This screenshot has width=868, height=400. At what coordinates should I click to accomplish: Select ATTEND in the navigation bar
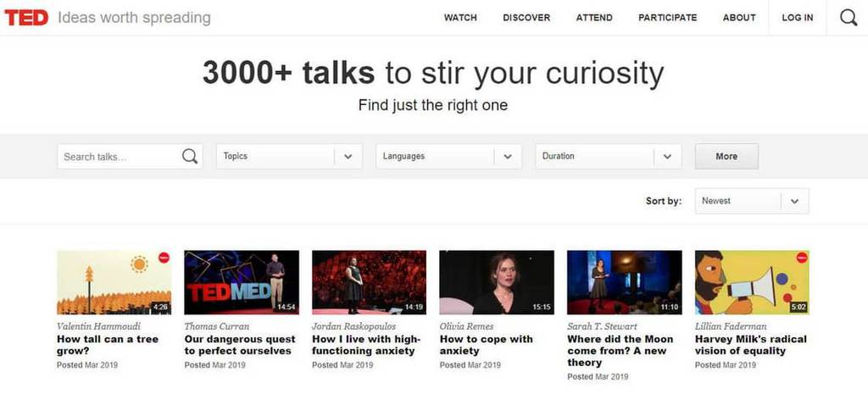click(x=594, y=18)
